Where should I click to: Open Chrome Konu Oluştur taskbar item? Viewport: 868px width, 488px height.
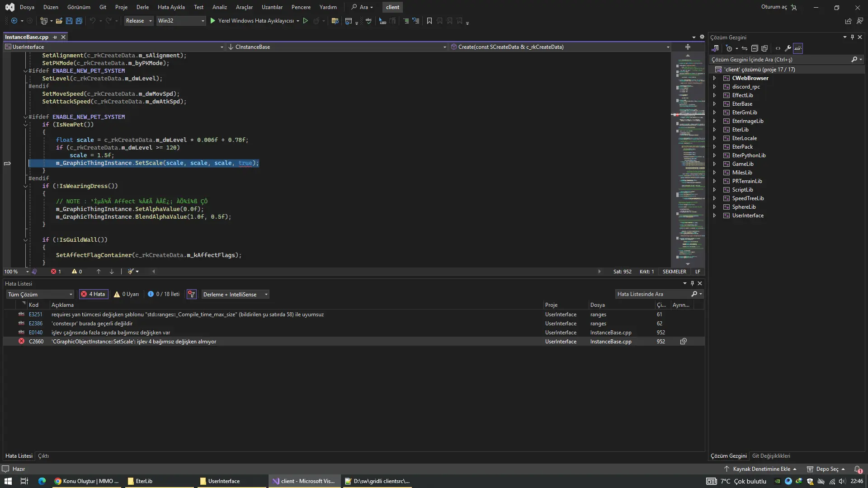click(x=86, y=481)
